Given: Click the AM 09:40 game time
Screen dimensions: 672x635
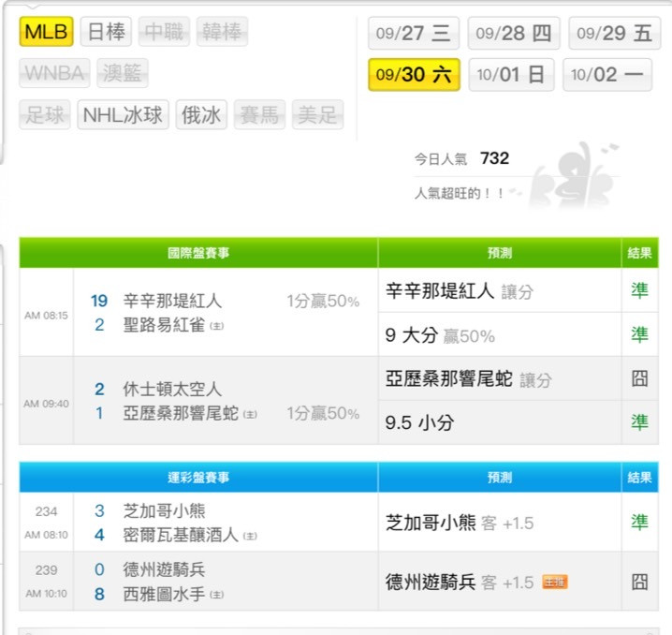Looking at the screenshot, I should click(46, 404).
